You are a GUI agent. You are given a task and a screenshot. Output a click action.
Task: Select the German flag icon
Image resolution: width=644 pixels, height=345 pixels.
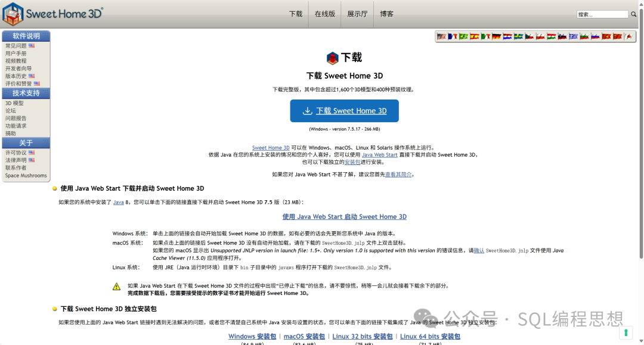coord(496,36)
